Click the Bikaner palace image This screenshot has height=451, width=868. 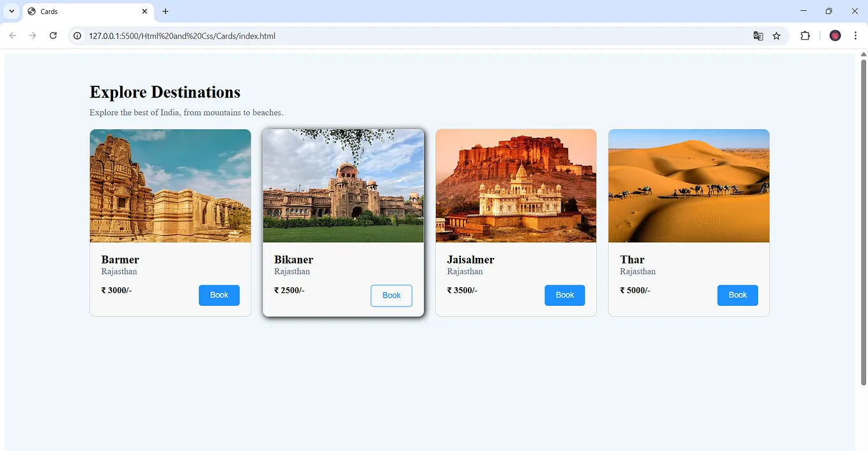point(343,186)
